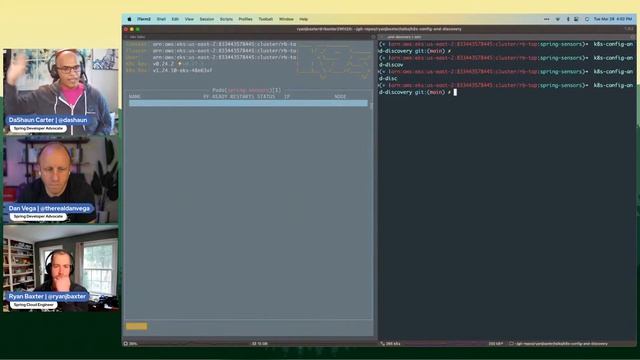Screen dimensions: 640x360
Task: Click the date and time in the menu bar
Action: [x=612, y=19]
